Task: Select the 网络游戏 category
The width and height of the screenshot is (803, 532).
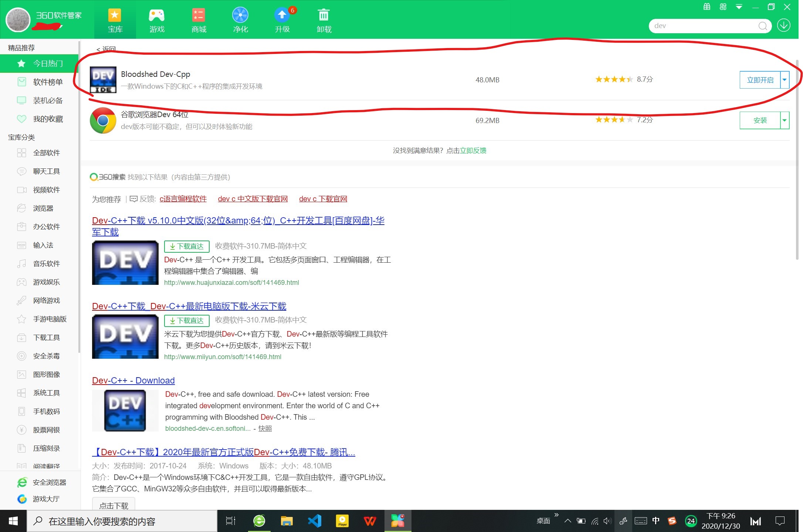Action: click(39, 301)
